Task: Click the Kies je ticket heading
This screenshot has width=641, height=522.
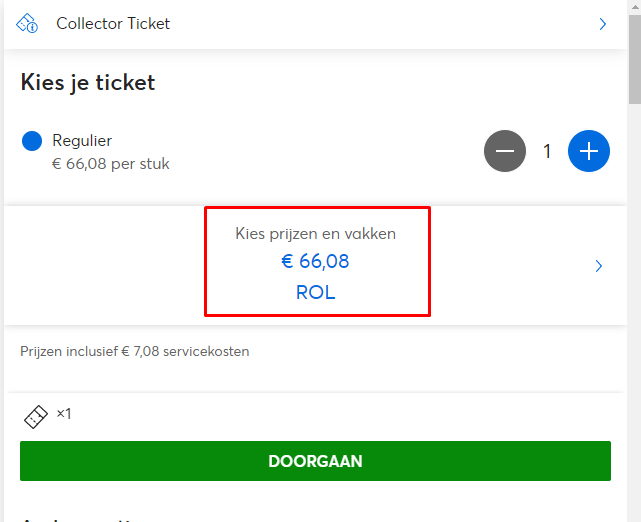Action: (x=88, y=83)
